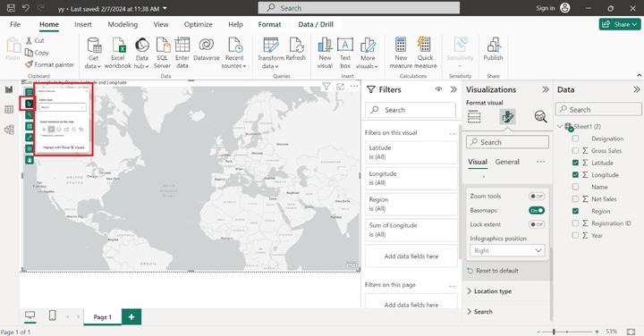Toggle Zoom tools switch on
Image resolution: width=644 pixels, height=336 pixels.
[x=537, y=196]
